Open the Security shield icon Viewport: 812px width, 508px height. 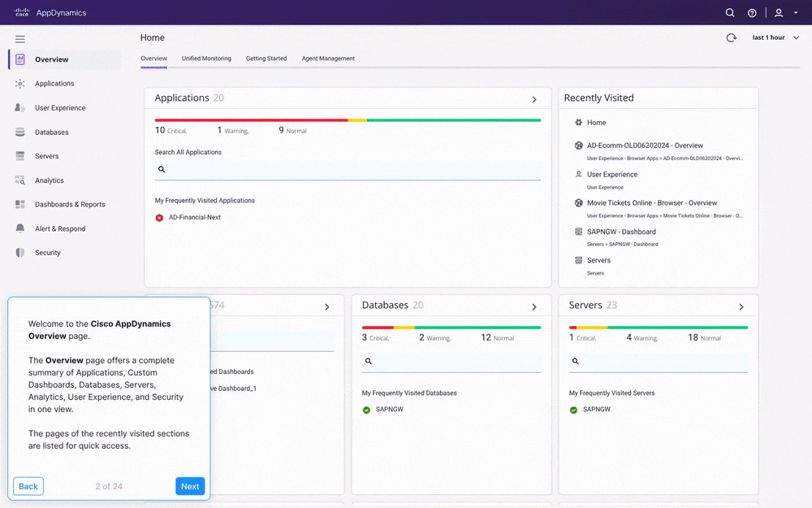click(x=20, y=253)
